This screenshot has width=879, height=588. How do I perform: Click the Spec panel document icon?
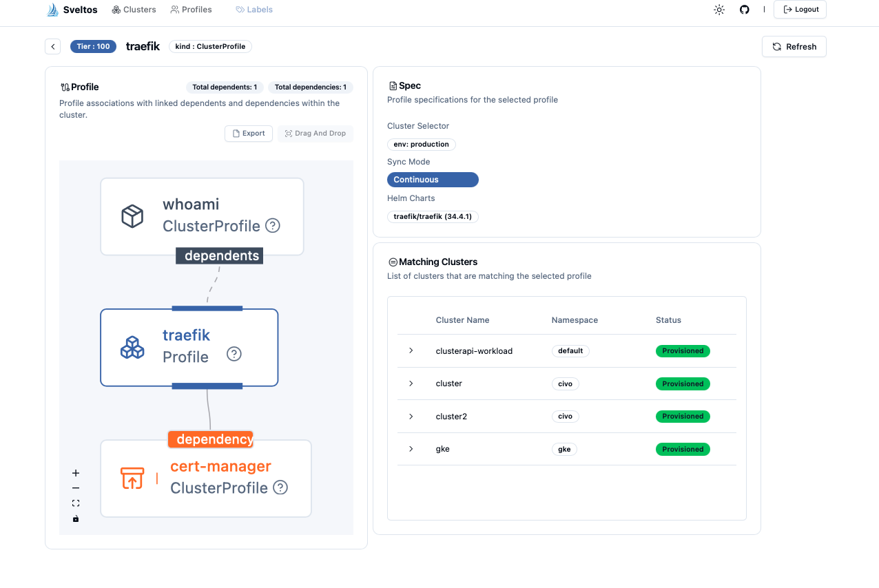[x=393, y=86]
